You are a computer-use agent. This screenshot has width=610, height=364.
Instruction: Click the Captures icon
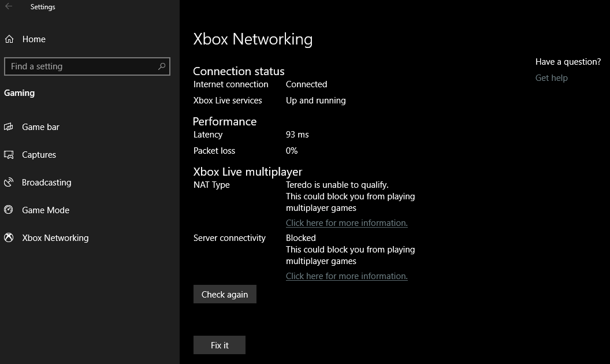point(9,155)
